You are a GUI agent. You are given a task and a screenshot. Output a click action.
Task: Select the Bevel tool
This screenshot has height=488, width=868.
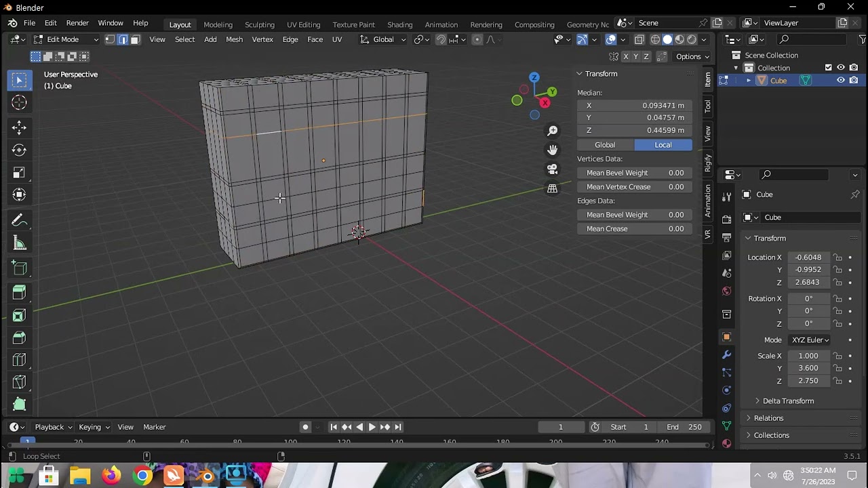(x=19, y=338)
